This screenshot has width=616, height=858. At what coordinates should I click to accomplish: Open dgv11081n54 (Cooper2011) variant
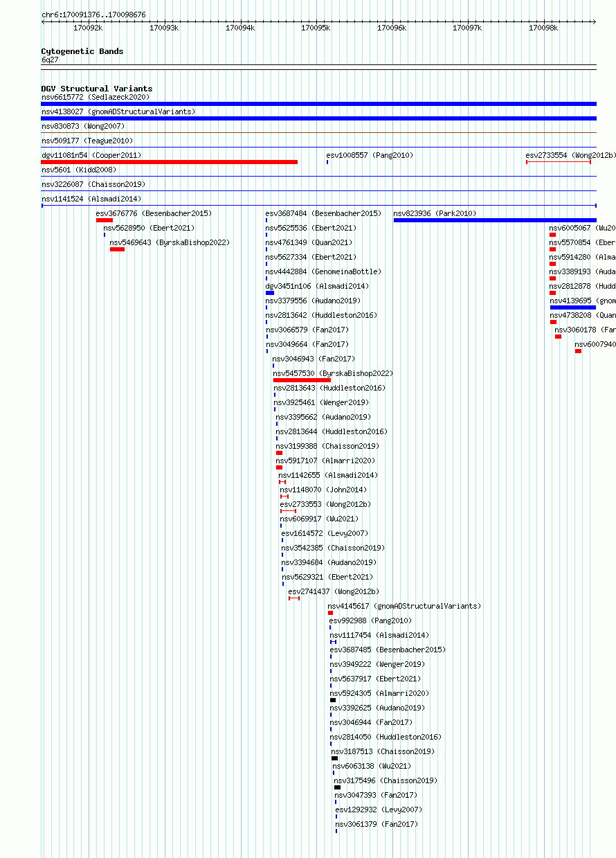pos(91,155)
